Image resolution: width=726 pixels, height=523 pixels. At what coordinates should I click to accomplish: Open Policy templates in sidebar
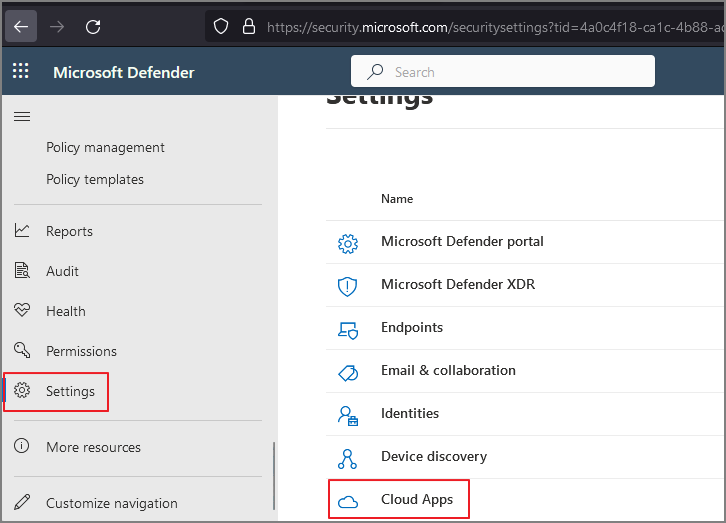[x=95, y=179]
